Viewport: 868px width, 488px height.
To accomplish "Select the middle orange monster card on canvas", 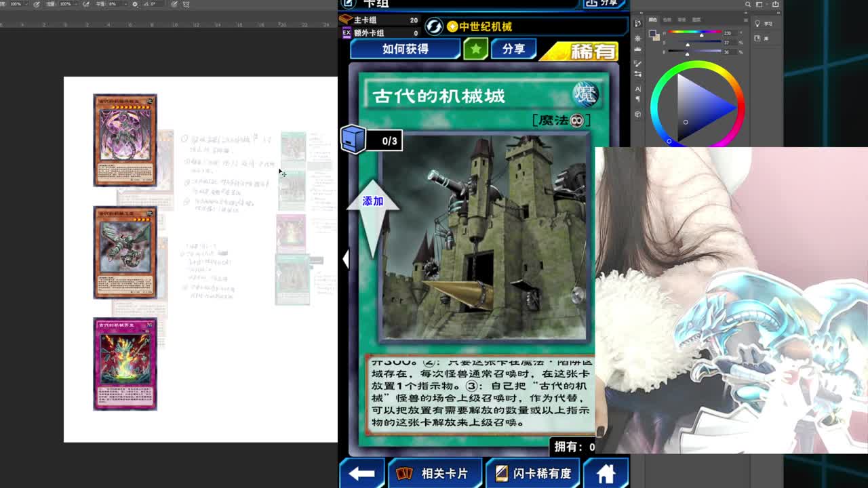I will pyautogui.click(x=125, y=252).
